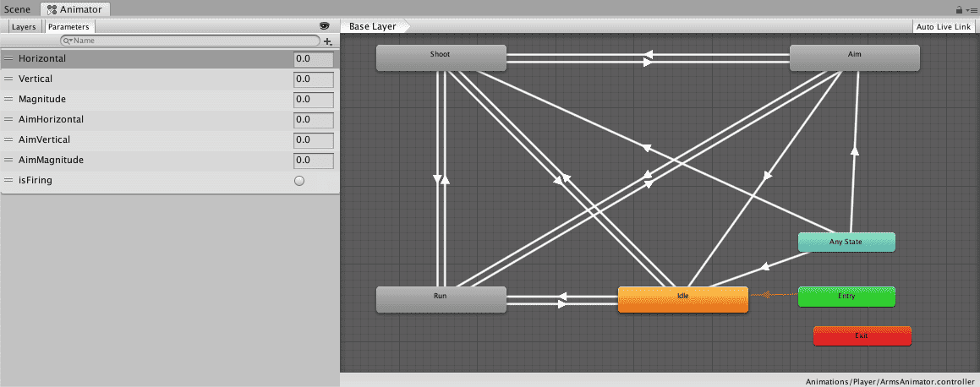Grab the Horizontal parameter drag handle
Viewport: 980px width, 387px height.
[x=8, y=58]
